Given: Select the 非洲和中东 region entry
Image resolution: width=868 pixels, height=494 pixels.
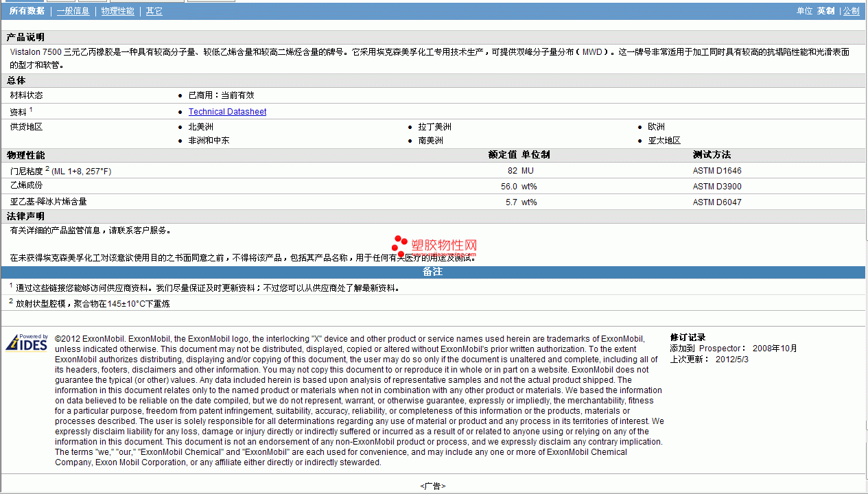Looking at the screenshot, I should click(209, 141).
